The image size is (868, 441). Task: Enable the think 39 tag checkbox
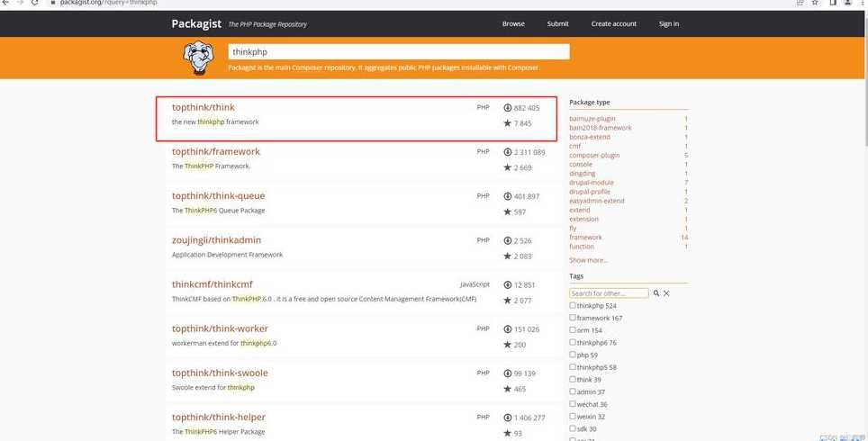573,379
